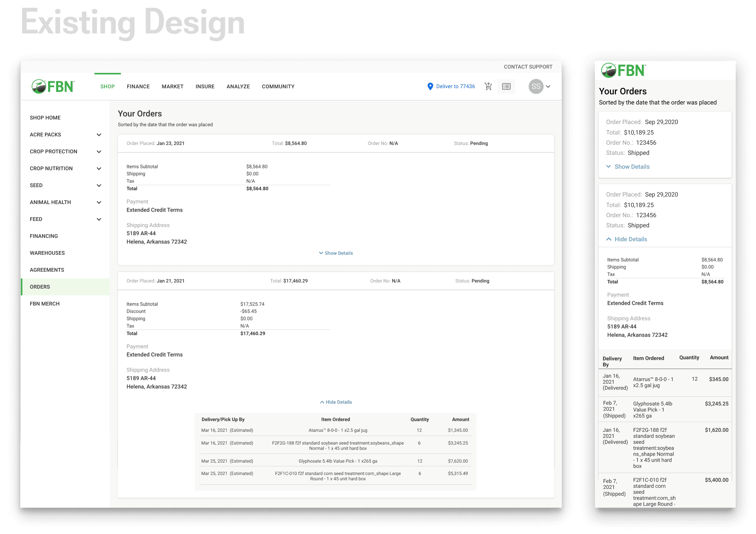
Task: Click the SS user avatar
Action: coord(536,86)
